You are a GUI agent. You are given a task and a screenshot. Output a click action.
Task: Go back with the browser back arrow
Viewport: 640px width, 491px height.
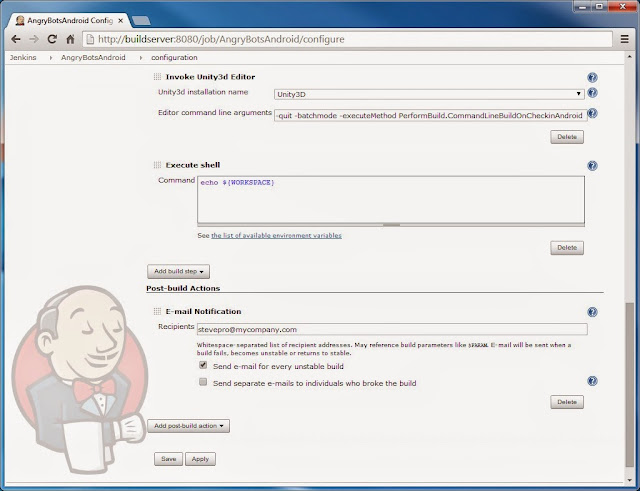point(16,39)
